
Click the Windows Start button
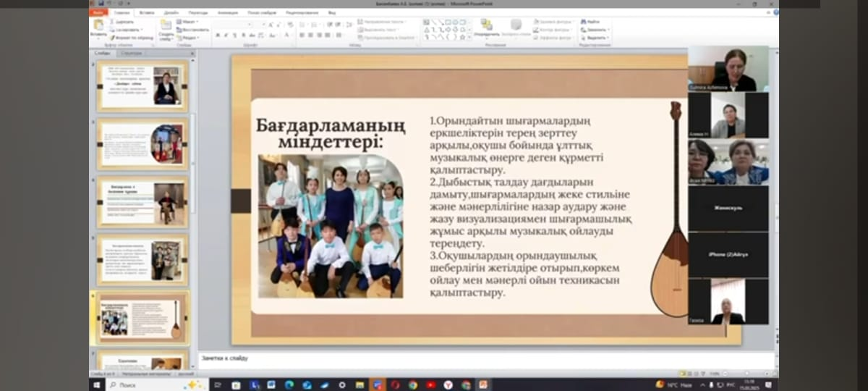point(97,384)
